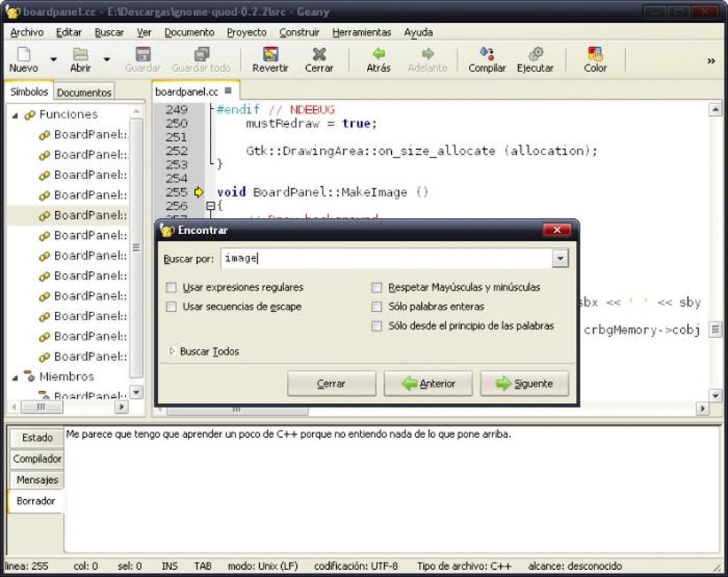Open dropdown arrow next to Nuevo
Viewport: 728px width, 577px height.
54,59
